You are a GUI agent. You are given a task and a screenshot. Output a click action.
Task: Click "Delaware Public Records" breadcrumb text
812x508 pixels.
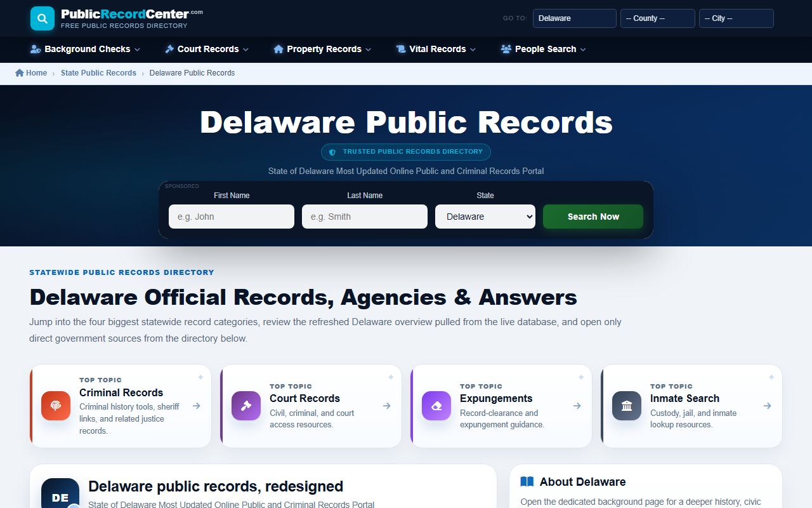click(192, 73)
